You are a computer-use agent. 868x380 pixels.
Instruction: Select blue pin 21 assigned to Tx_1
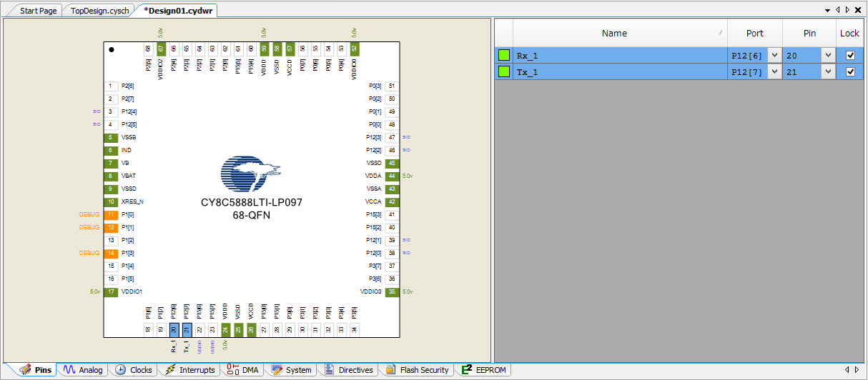(x=187, y=329)
